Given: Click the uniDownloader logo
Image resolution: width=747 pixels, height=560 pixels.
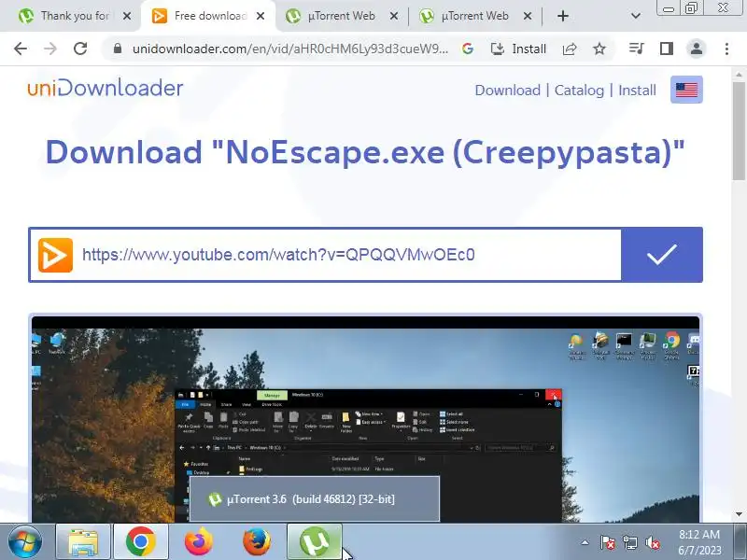Looking at the screenshot, I should (x=106, y=88).
